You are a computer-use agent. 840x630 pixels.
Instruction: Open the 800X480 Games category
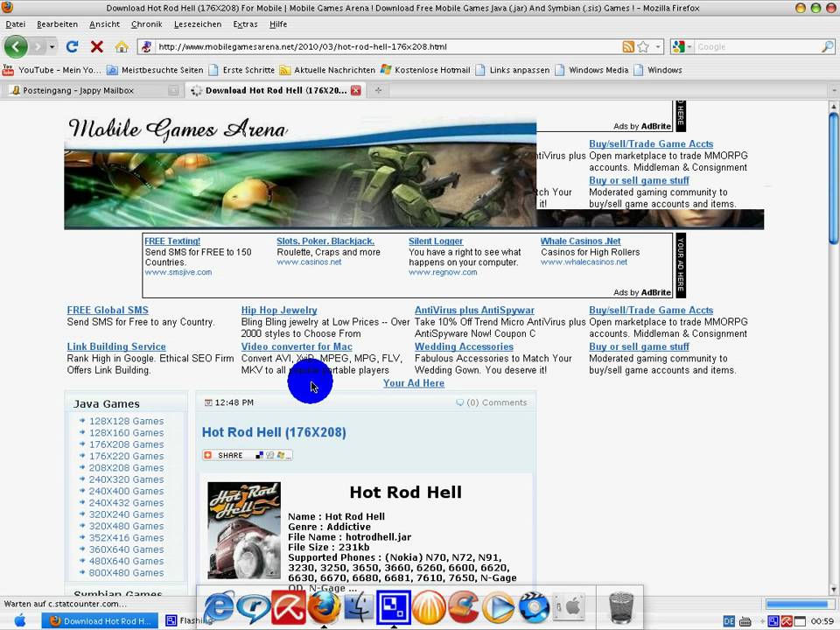click(126, 572)
